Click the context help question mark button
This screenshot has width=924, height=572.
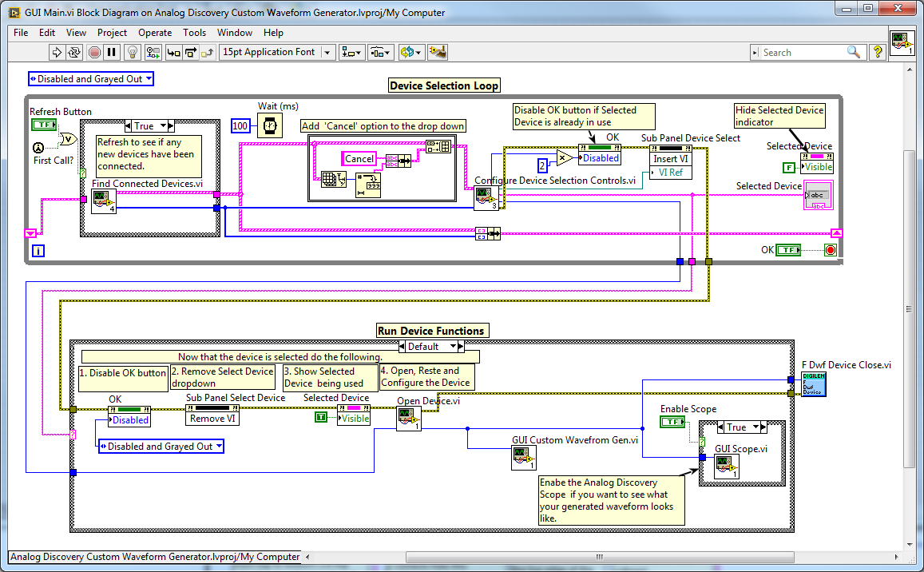(877, 51)
